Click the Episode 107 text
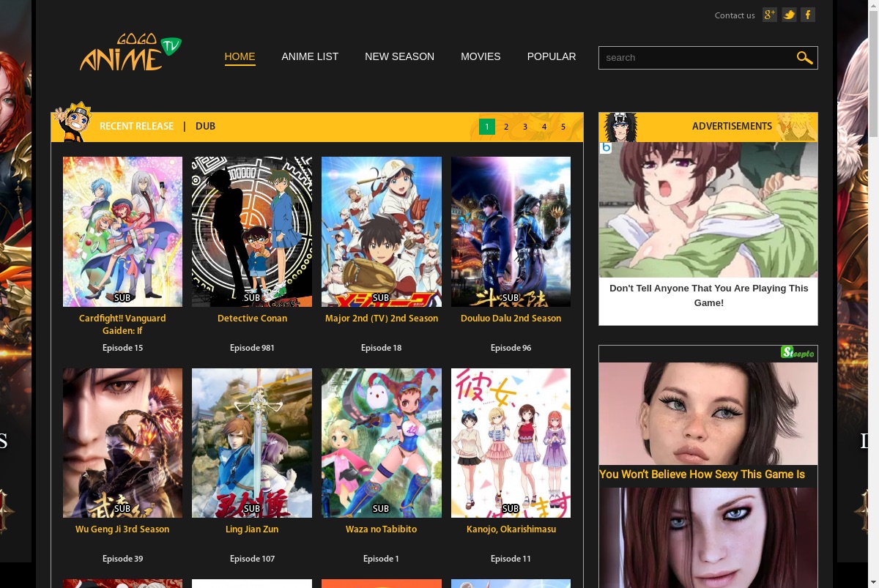Viewport: 879px width, 588px height. click(x=252, y=559)
